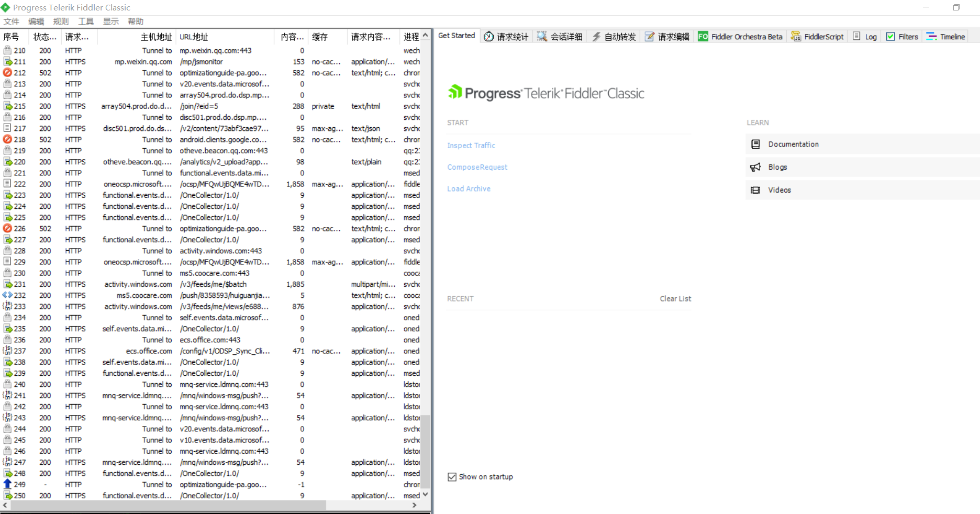Click the 请求统计 statistics clock icon

[488, 37]
